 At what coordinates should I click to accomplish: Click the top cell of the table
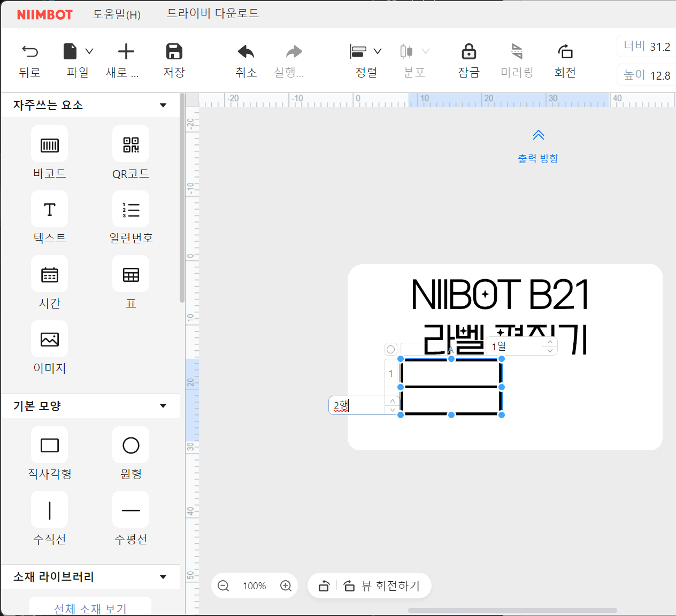(451, 373)
